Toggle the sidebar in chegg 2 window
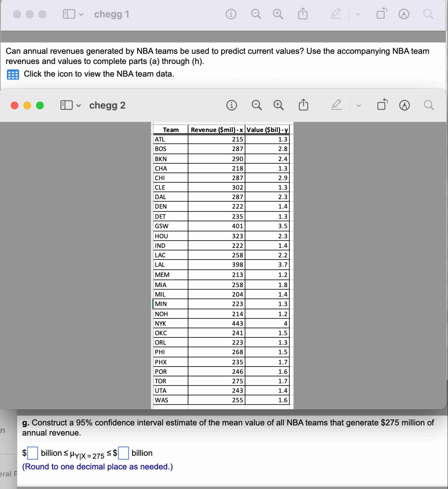This screenshot has height=489, width=448. coord(66,105)
